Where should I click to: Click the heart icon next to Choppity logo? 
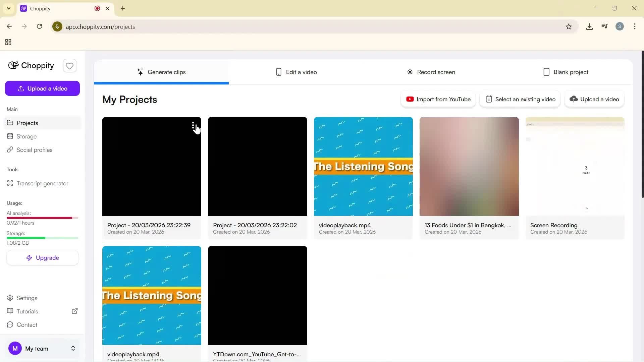[x=69, y=66]
